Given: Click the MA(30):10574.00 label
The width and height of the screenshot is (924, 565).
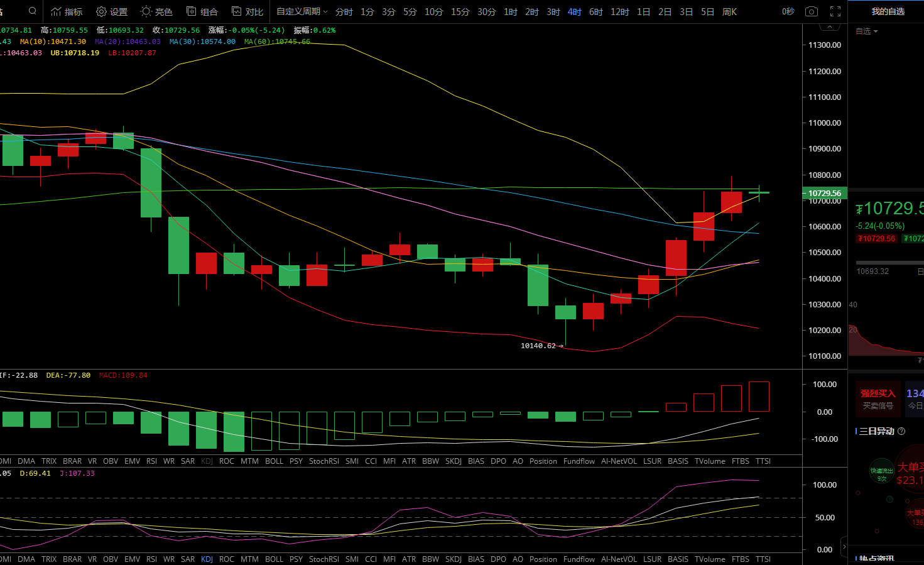Looking at the screenshot, I should pyautogui.click(x=202, y=41).
